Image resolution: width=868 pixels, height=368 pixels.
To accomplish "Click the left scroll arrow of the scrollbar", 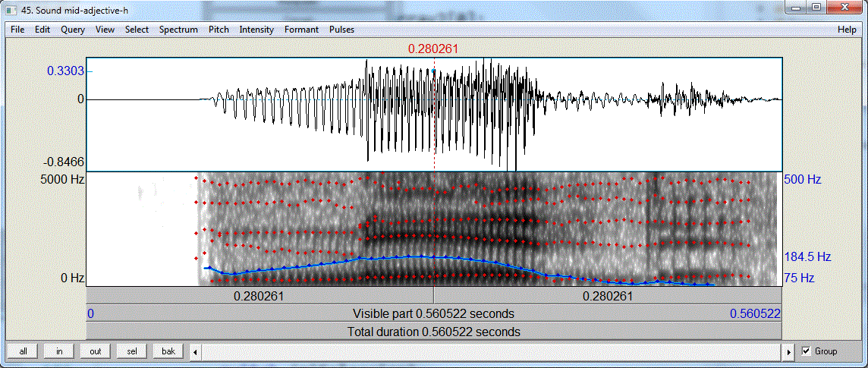I will [x=194, y=351].
